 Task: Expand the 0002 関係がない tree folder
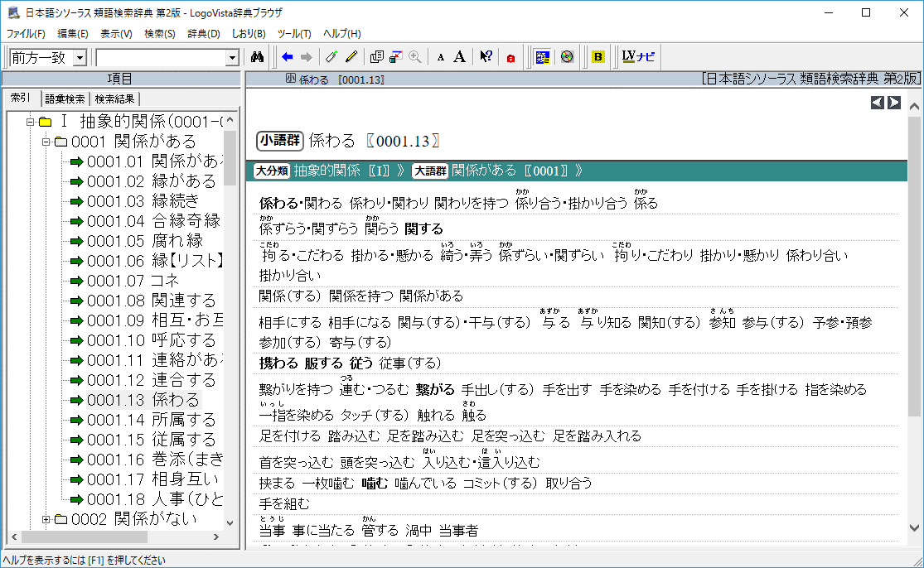coord(47,519)
